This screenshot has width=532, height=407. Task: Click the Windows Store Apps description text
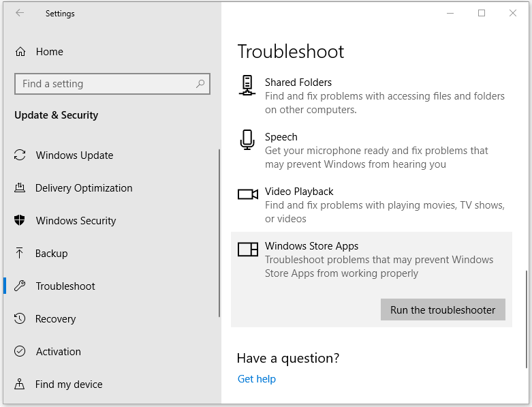[x=379, y=267]
